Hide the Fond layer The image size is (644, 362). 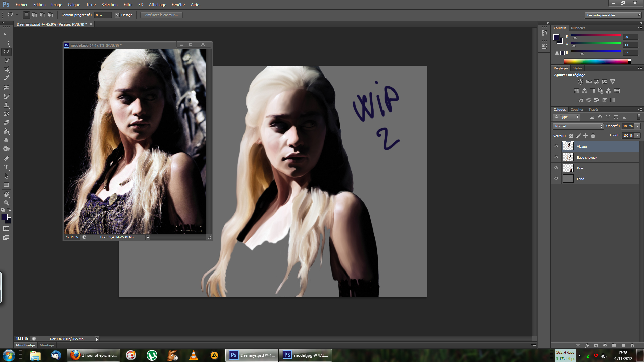tap(556, 179)
